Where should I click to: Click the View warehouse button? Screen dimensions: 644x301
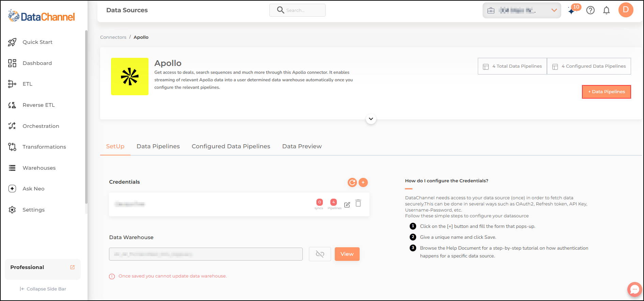click(x=347, y=254)
